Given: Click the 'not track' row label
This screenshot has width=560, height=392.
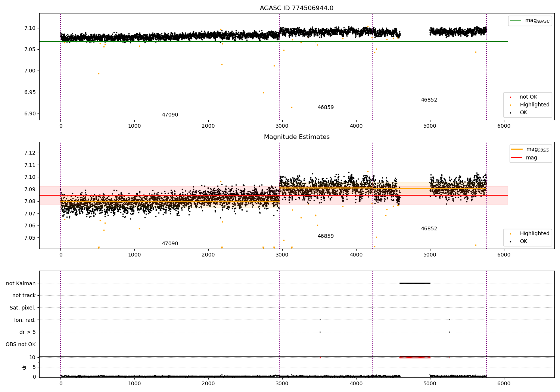Looking at the screenshot, I should (24, 296).
